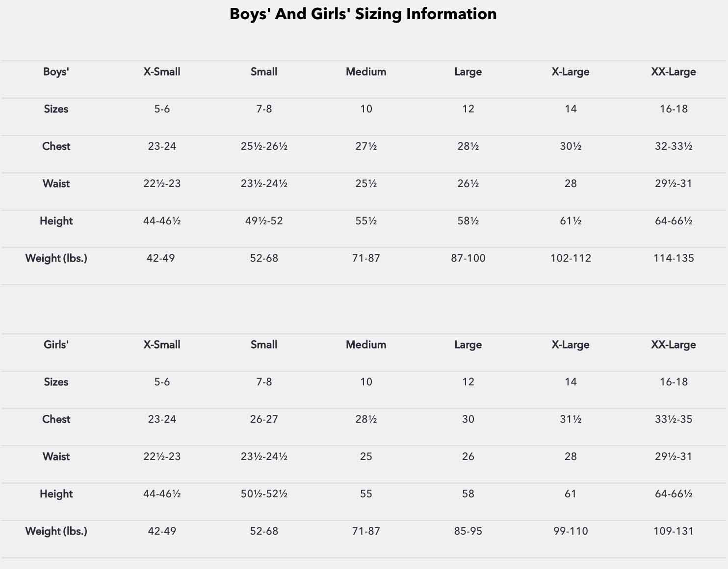Image resolution: width=728 pixels, height=569 pixels.
Task: Select the Girls' Small chest value 26-27
Action: click(264, 419)
